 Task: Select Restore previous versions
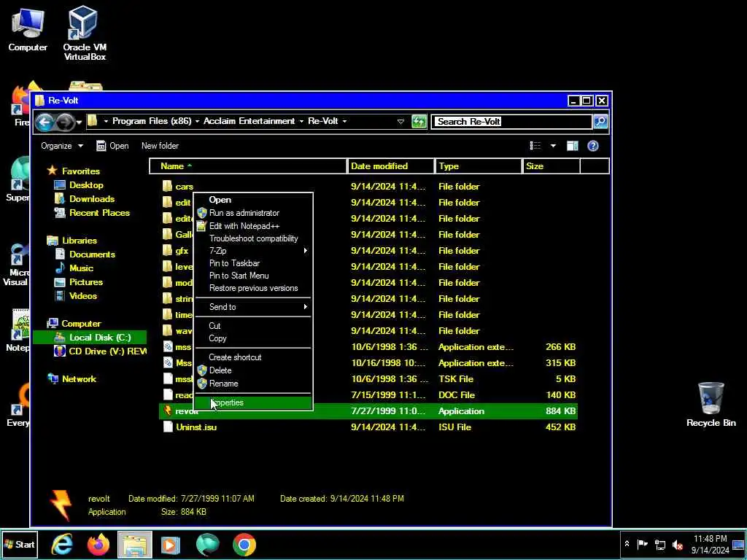253,288
